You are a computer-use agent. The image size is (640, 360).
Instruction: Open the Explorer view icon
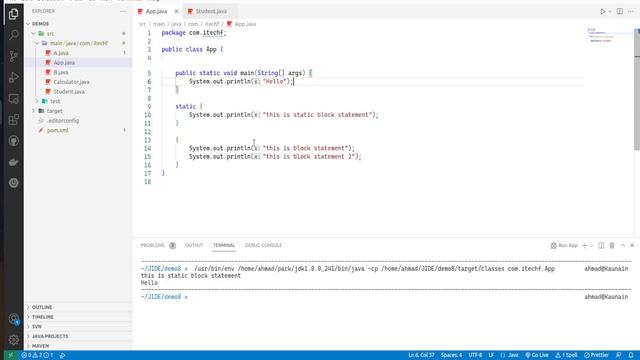pos(13,14)
